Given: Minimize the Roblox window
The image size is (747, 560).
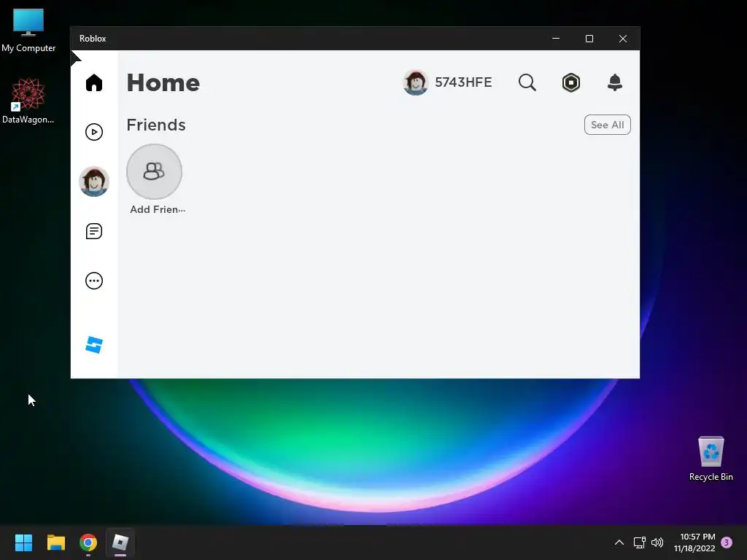Looking at the screenshot, I should (x=555, y=39).
